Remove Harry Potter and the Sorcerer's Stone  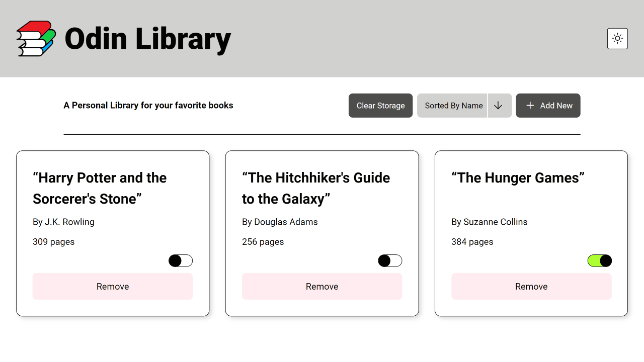[x=113, y=287]
